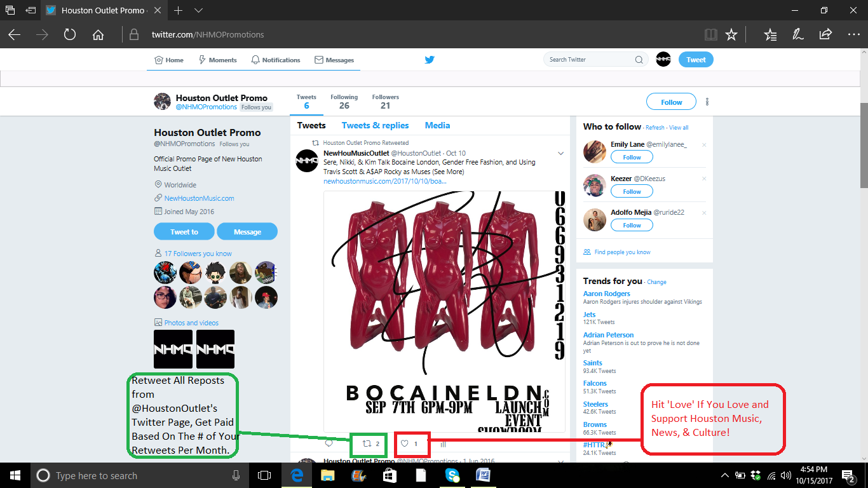Open Skype from the taskbar
This screenshot has height=488, width=868.
(452, 475)
